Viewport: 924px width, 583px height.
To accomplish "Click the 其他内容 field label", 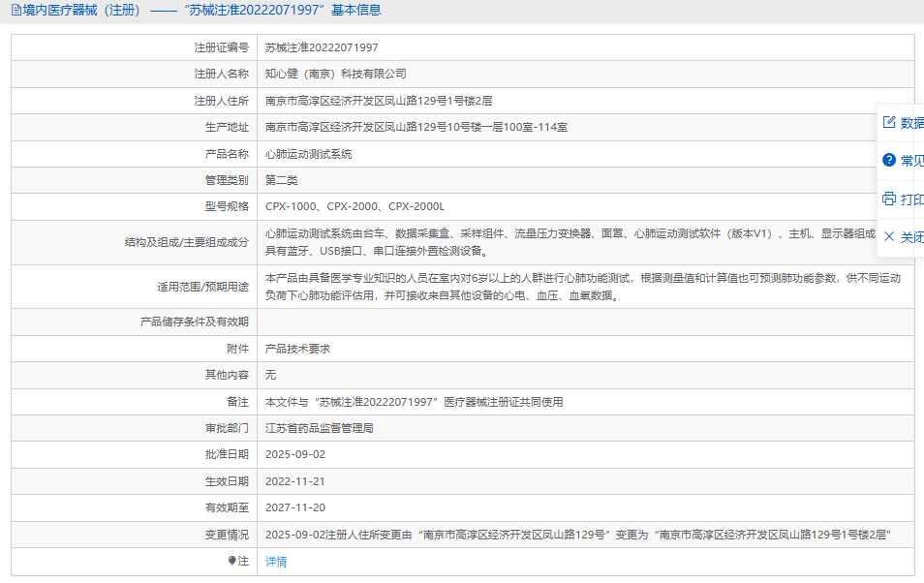I will pyautogui.click(x=227, y=375).
